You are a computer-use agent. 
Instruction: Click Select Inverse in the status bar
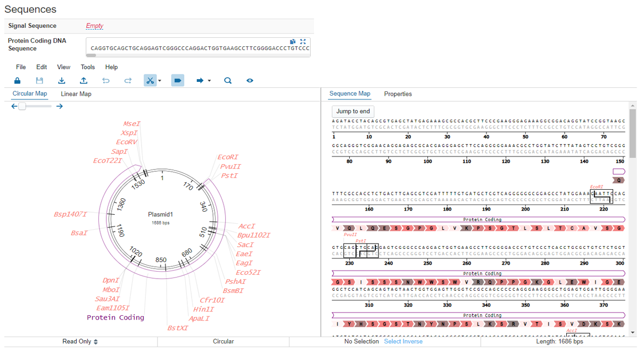(x=403, y=341)
